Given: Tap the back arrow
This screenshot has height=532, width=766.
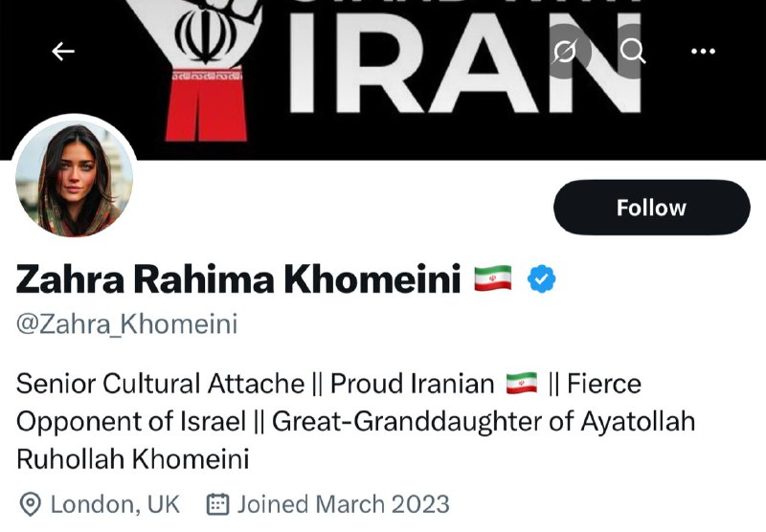Looking at the screenshot, I should pyautogui.click(x=63, y=52).
